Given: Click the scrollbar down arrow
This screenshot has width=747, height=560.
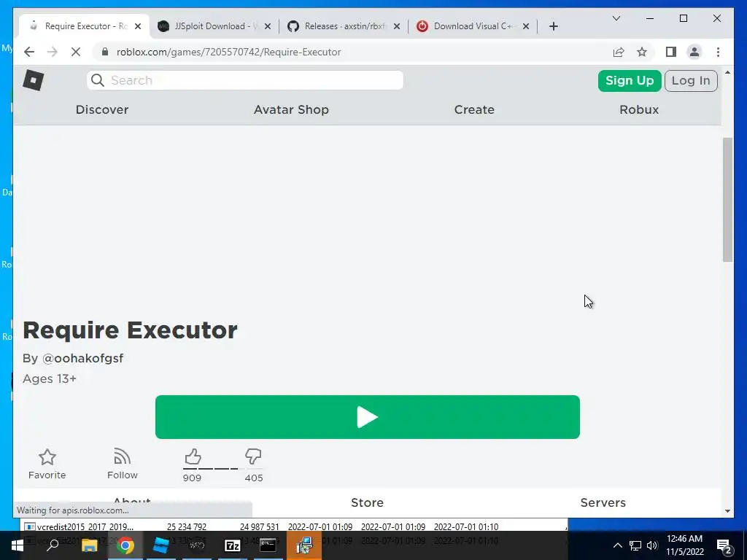Looking at the screenshot, I should 727,511.
